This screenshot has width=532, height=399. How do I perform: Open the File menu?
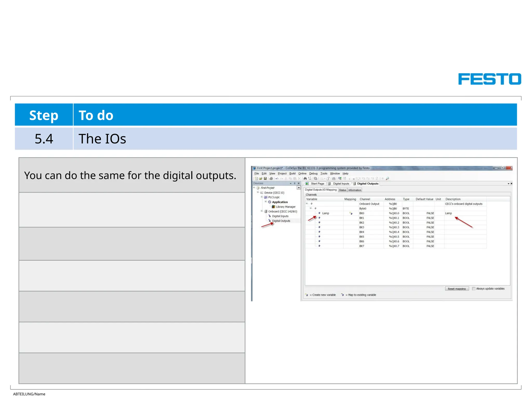[x=257, y=174]
